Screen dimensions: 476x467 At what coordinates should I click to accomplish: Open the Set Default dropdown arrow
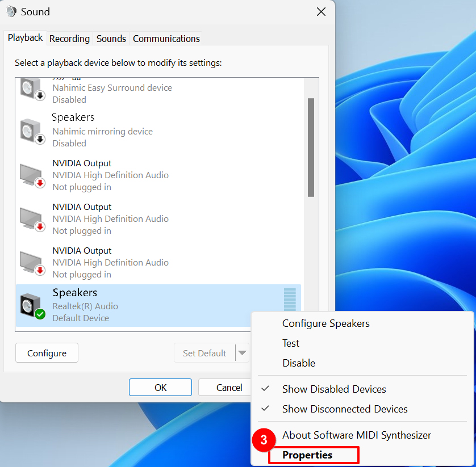tap(242, 353)
